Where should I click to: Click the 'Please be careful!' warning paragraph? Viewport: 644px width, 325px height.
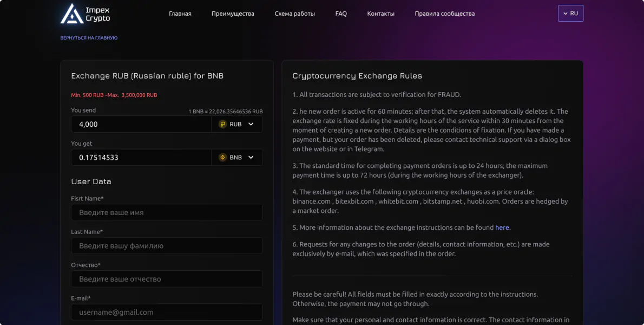click(415, 299)
